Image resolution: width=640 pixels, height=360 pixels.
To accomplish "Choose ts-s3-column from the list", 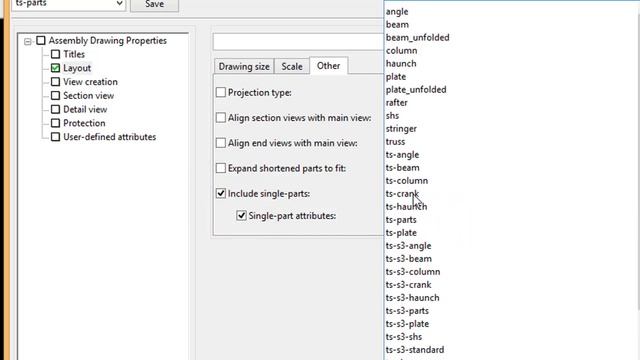I will 413,272.
